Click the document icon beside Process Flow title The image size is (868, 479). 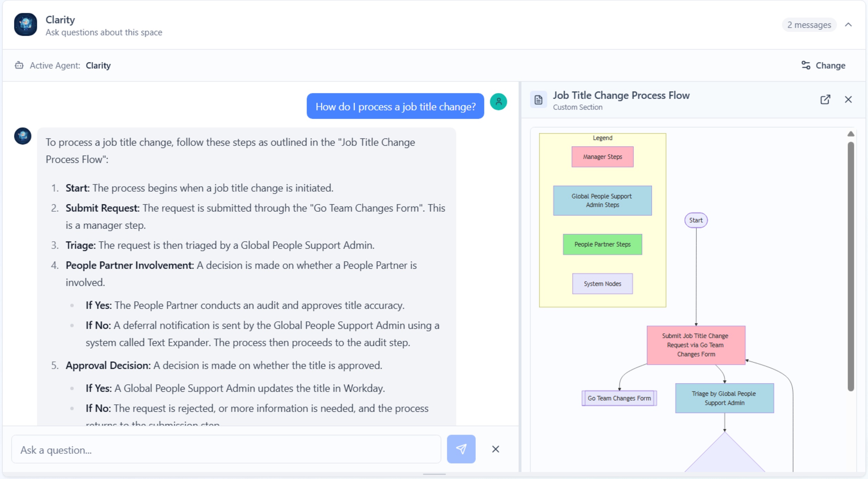tap(538, 100)
